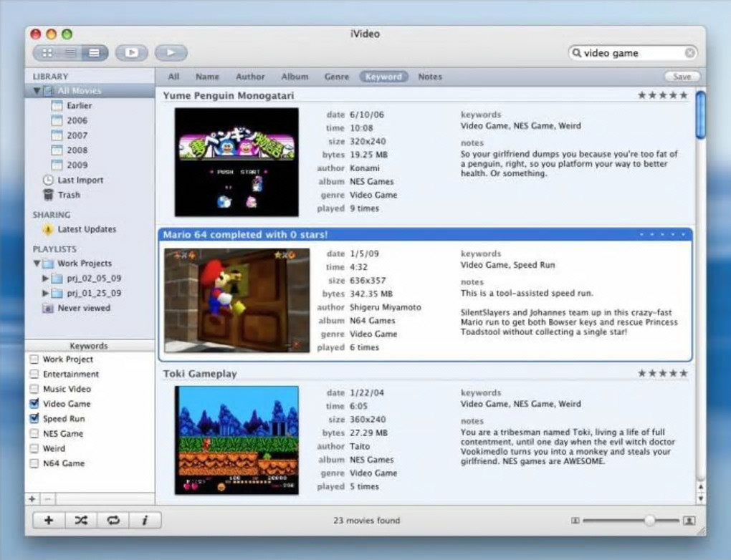Click the shuffle icon in bottom bar

tap(81, 521)
